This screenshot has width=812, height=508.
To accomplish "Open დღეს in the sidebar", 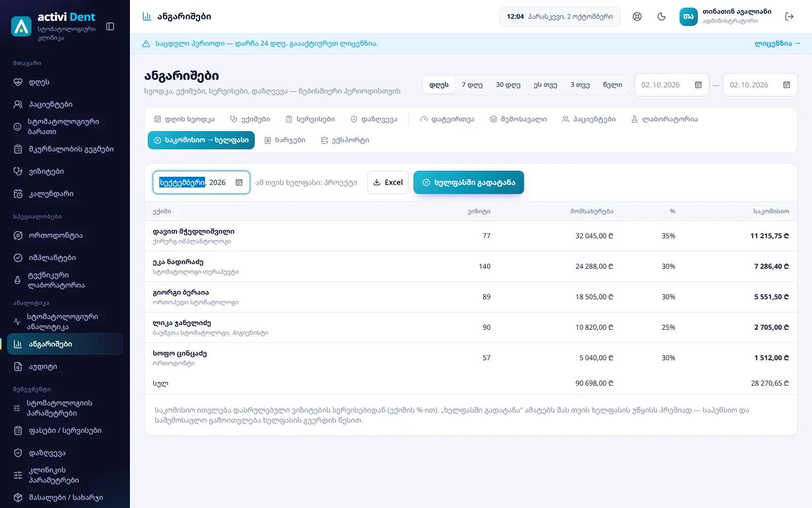I will tap(65, 82).
